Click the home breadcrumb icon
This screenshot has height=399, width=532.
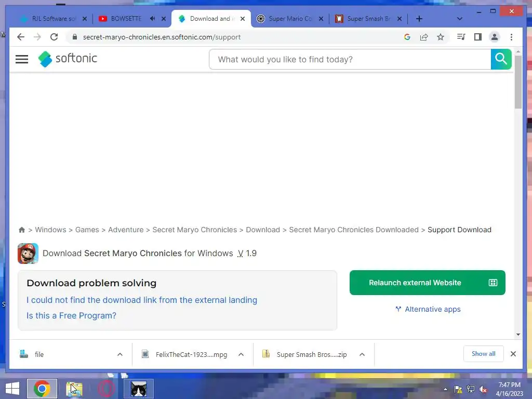22,230
